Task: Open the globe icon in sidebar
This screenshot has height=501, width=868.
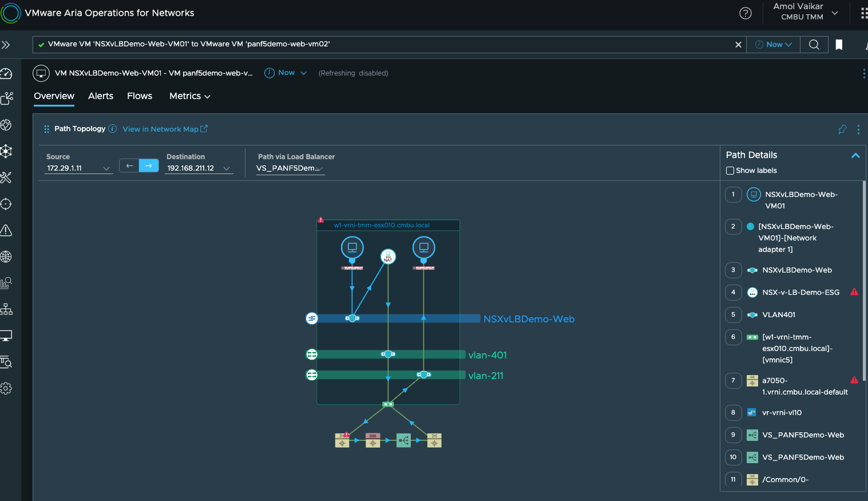Action: [x=6, y=257]
